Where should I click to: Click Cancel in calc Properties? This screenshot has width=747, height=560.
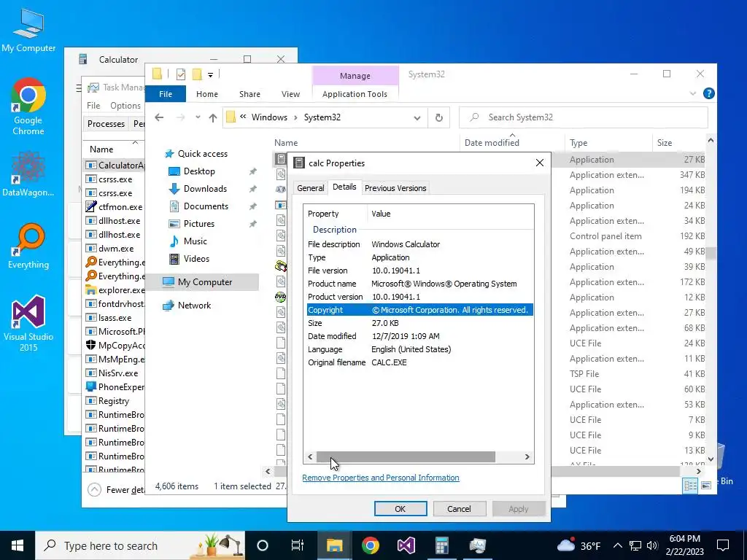[x=459, y=508]
